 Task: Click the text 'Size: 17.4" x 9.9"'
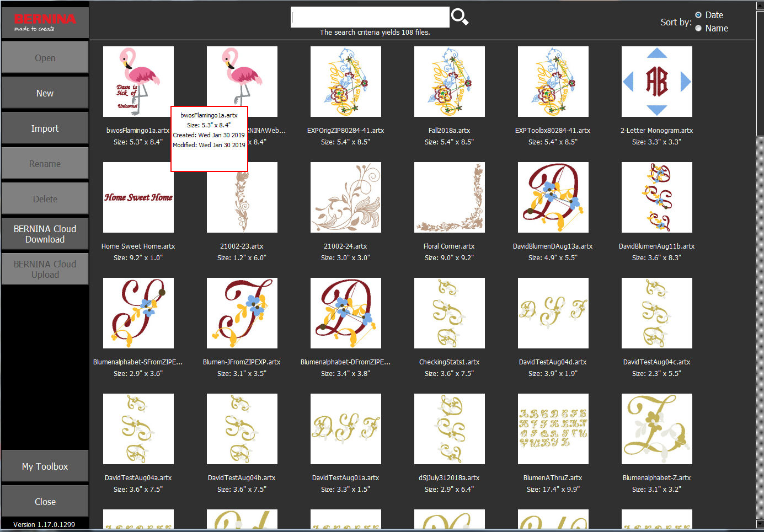pos(553,489)
